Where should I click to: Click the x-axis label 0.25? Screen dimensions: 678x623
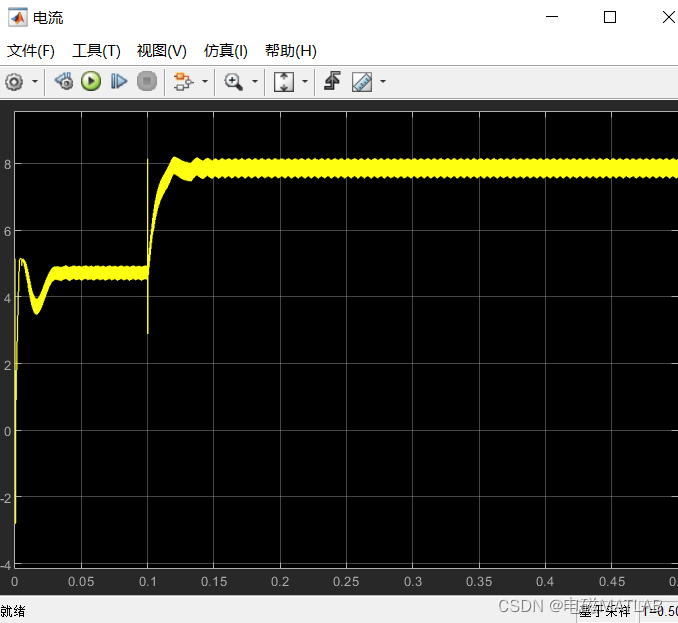[346, 582]
